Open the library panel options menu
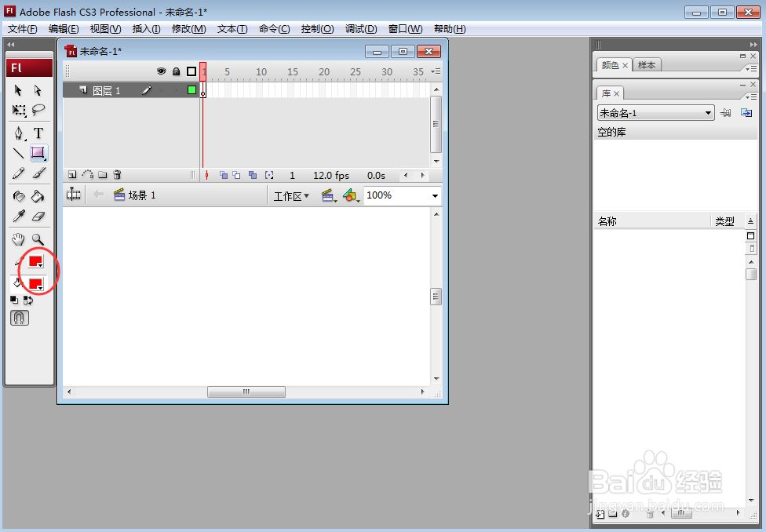This screenshot has width=766, height=532. pos(751,97)
